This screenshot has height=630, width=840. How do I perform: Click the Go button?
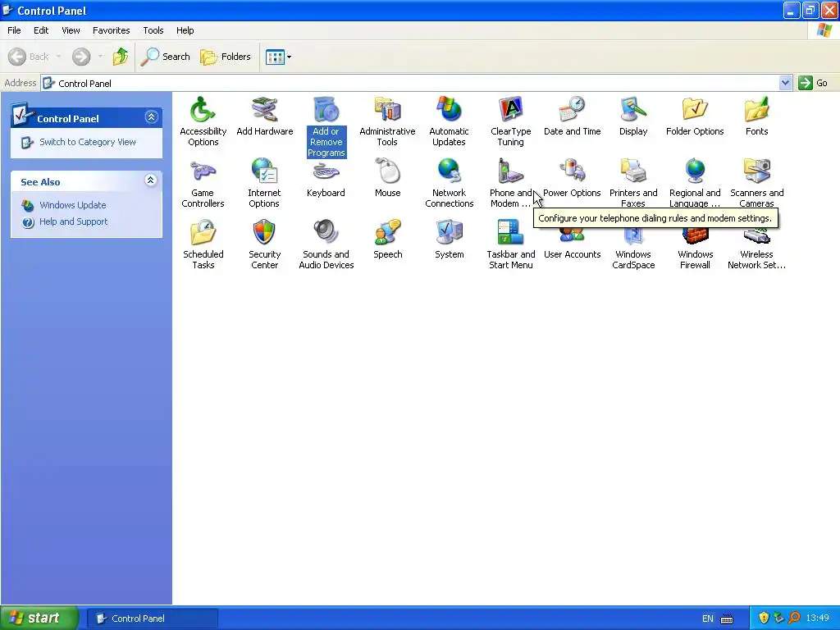coord(813,83)
